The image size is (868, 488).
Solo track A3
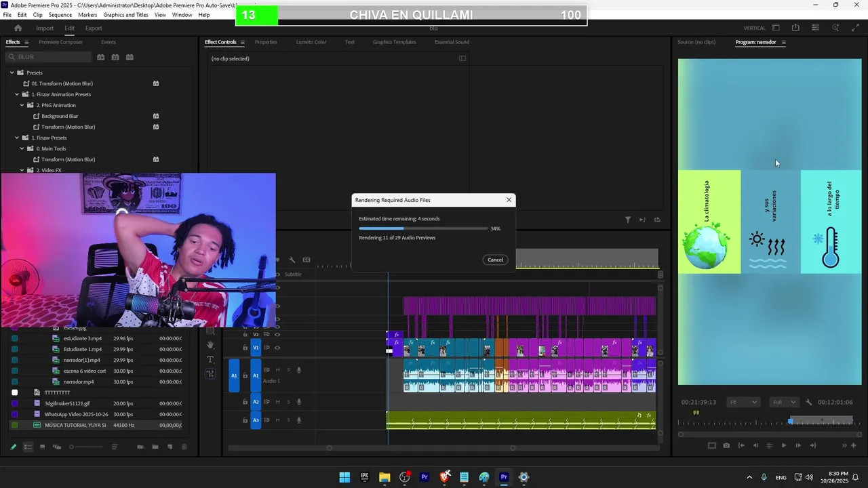pos(288,420)
